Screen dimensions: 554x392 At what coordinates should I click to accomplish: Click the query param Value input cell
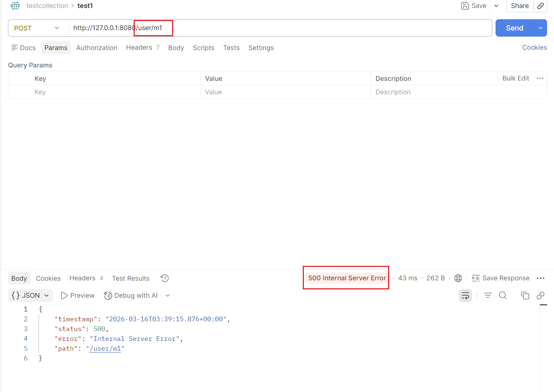(285, 92)
